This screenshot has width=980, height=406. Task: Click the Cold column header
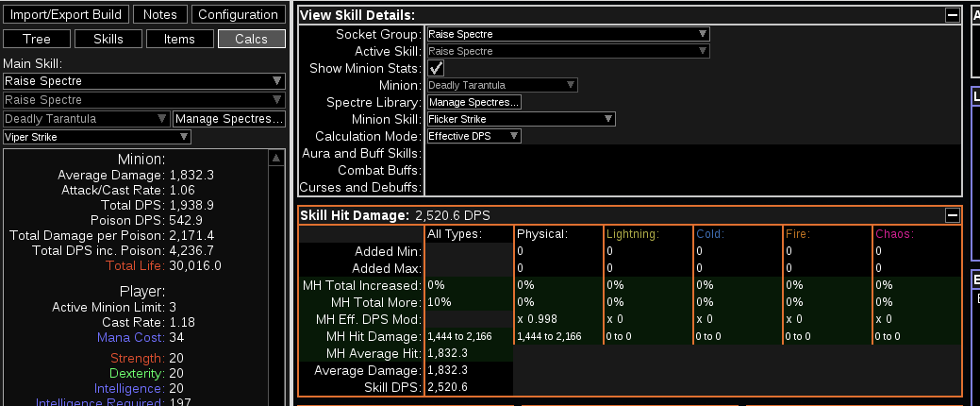[x=709, y=234]
